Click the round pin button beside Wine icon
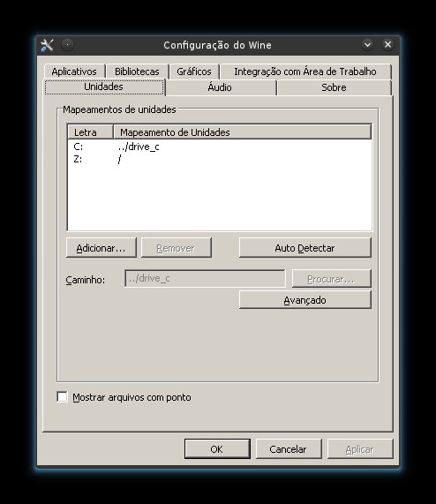Image resolution: width=436 pixels, height=504 pixels. coord(67,45)
